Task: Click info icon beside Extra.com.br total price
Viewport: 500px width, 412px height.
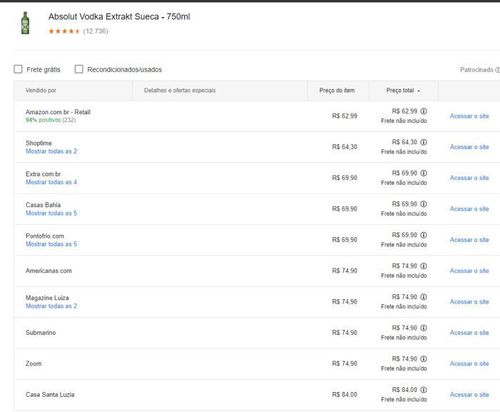Action: coord(423,173)
